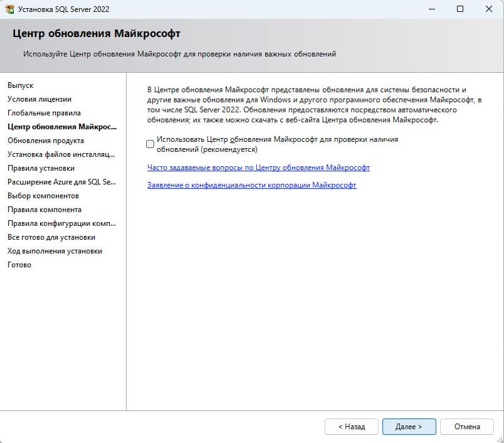Select the Выпуск step in sidebar

(x=21, y=85)
